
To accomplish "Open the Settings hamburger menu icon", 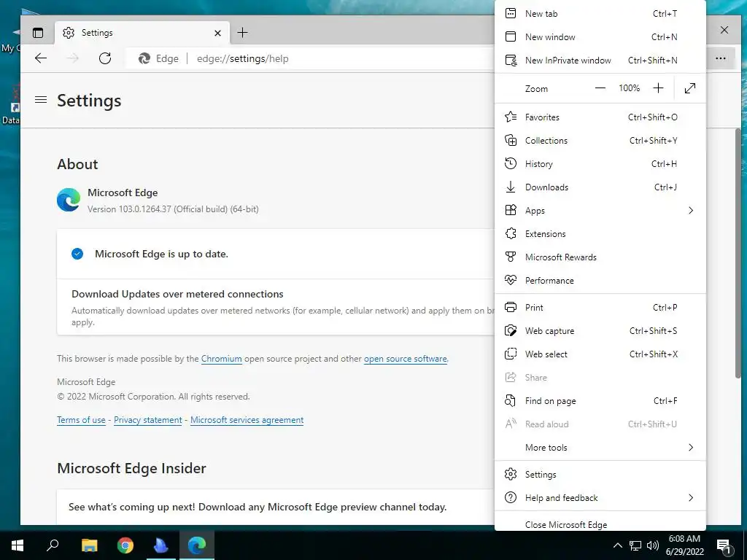I will tap(41, 99).
